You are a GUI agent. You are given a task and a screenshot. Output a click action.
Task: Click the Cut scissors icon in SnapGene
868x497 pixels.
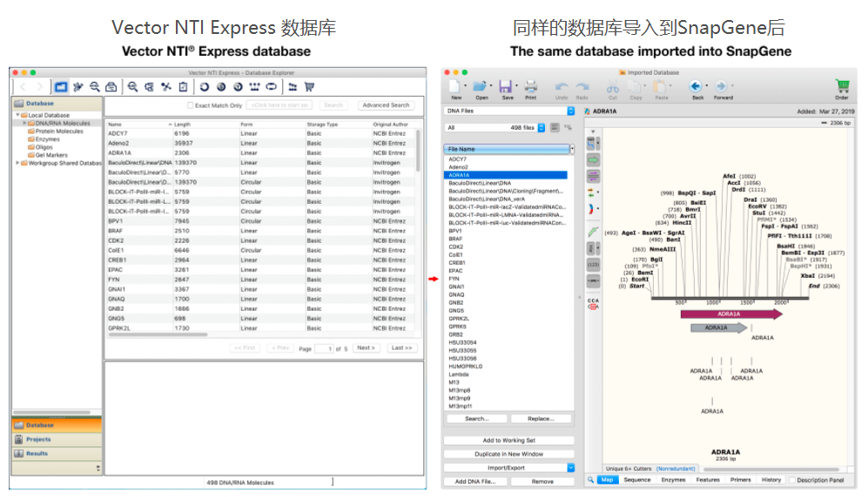[612, 86]
